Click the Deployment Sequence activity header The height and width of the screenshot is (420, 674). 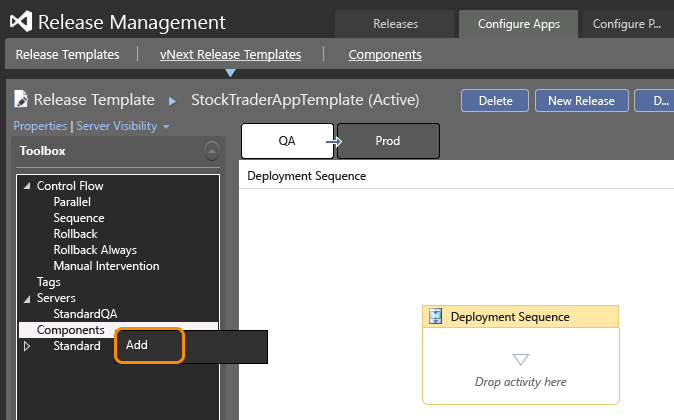(x=521, y=317)
